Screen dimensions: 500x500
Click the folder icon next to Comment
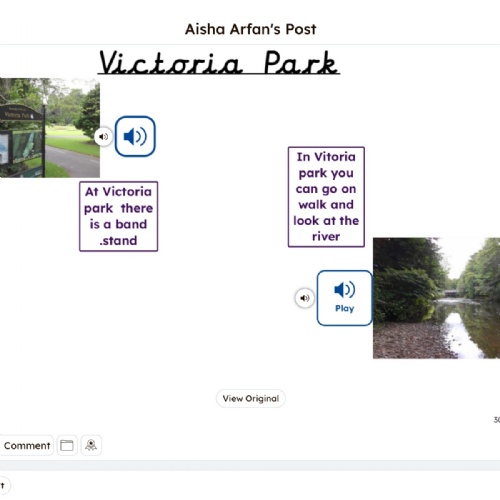[67, 445]
